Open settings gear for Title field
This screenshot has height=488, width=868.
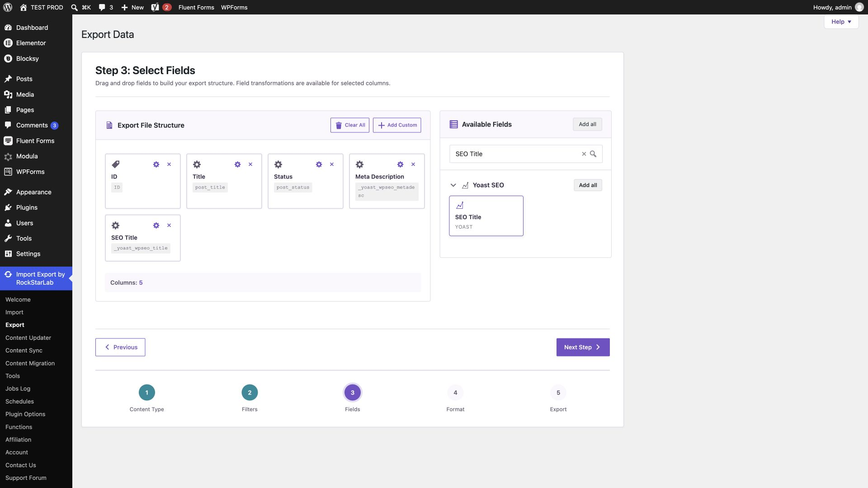pos(237,164)
